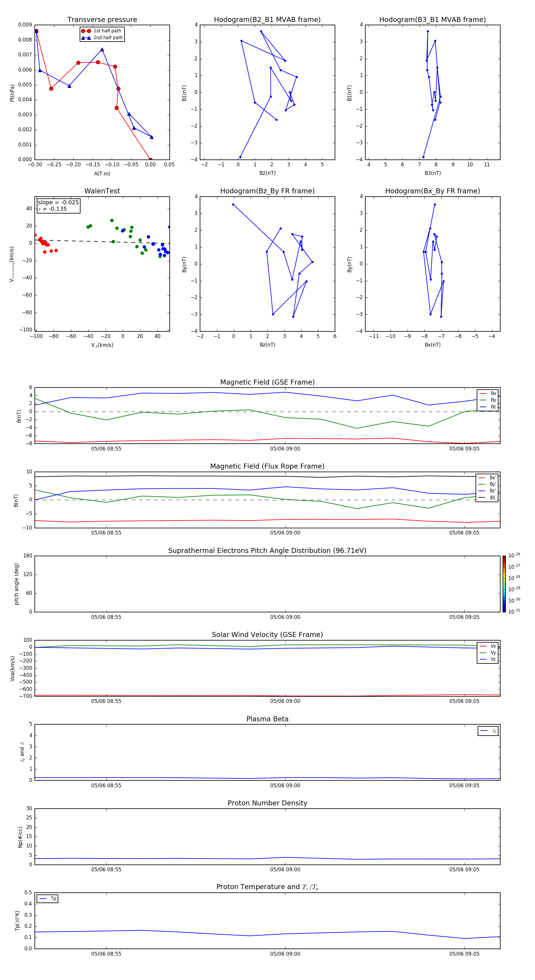Click the "Np(#/cc)" y-axis label

coord(20,837)
